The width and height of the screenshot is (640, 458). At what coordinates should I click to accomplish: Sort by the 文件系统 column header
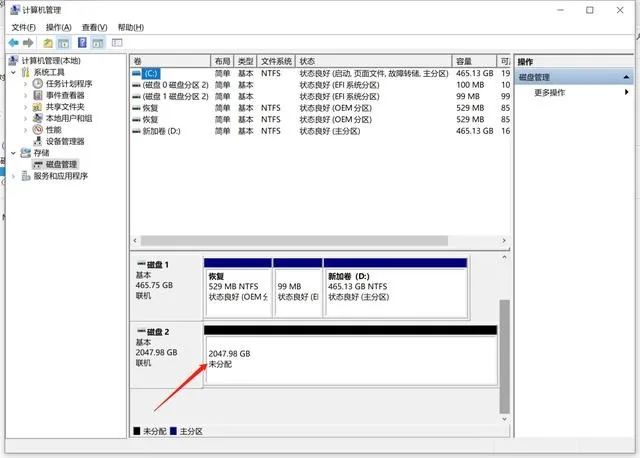[x=276, y=61]
